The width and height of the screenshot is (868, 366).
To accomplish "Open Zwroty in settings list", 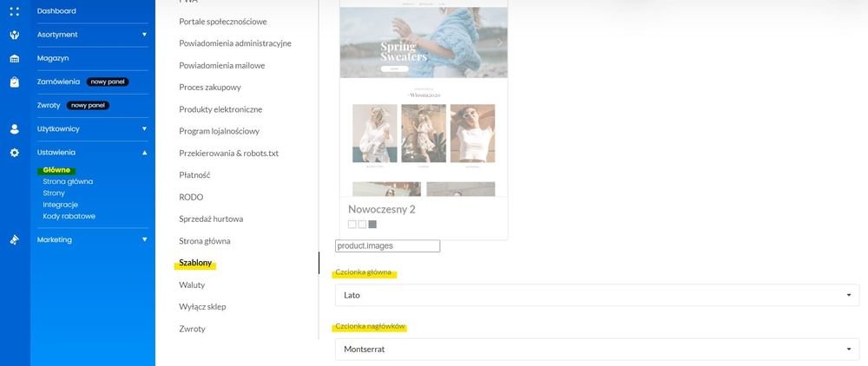I will pos(192,329).
